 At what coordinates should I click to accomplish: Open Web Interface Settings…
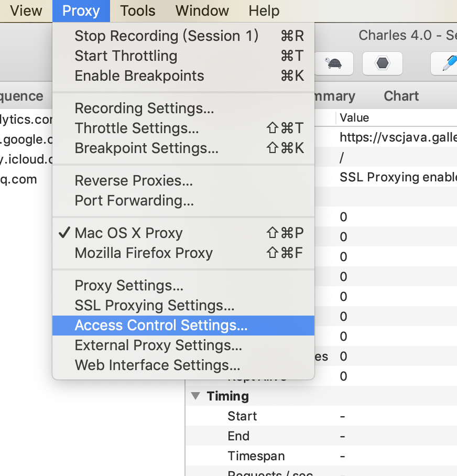coord(183,365)
